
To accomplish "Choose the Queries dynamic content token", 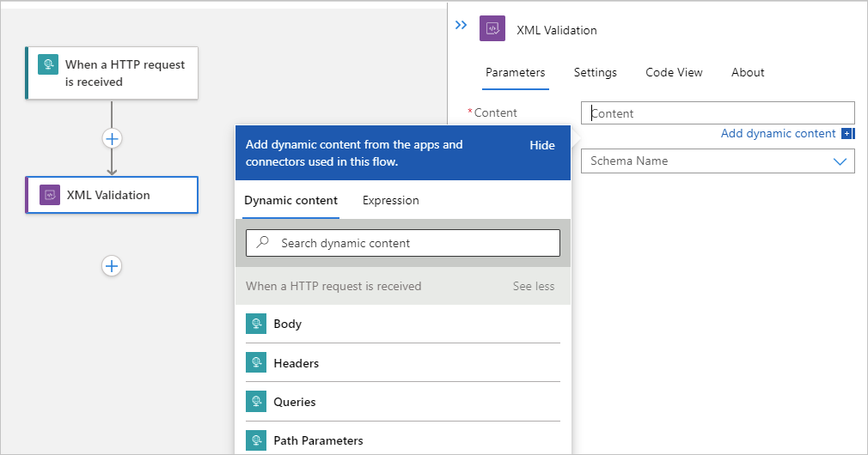I will coord(294,402).
